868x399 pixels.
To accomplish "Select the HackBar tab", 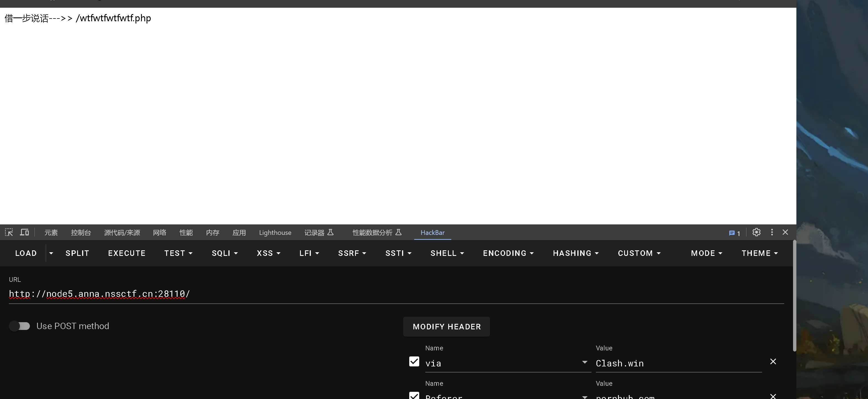I will click(x=432, y=233).
